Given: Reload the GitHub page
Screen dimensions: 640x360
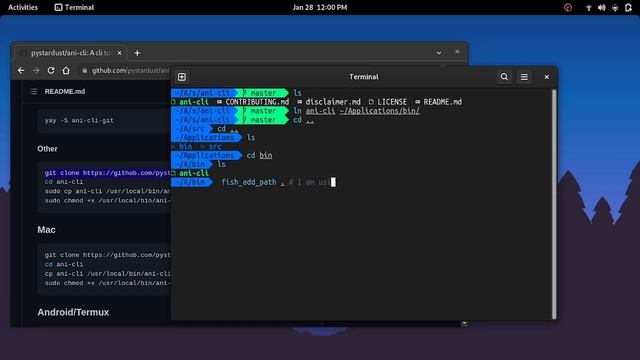Looking at the screenshot, I should tap(51, 71).
